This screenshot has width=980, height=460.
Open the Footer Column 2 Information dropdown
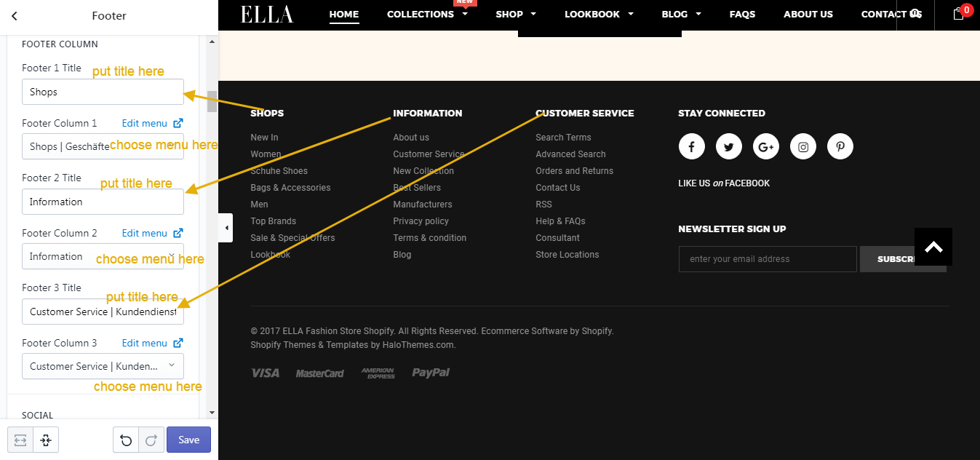tap(103, 256)
